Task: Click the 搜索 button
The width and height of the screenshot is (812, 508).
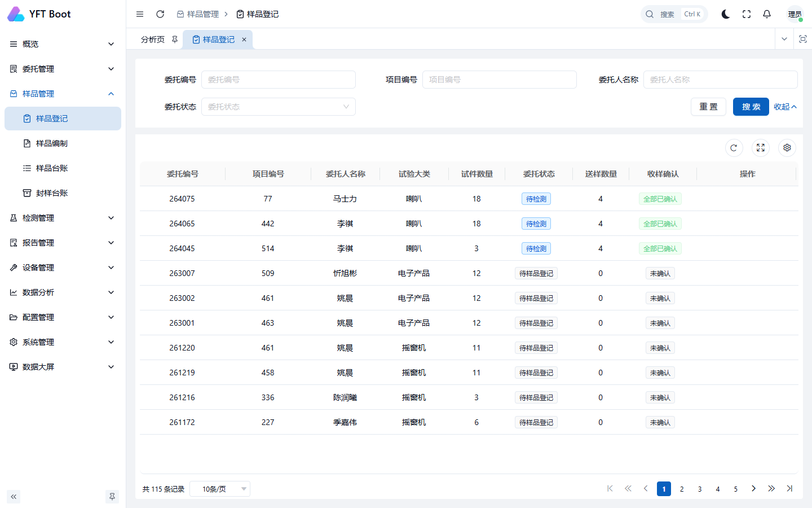Action: 751,107
